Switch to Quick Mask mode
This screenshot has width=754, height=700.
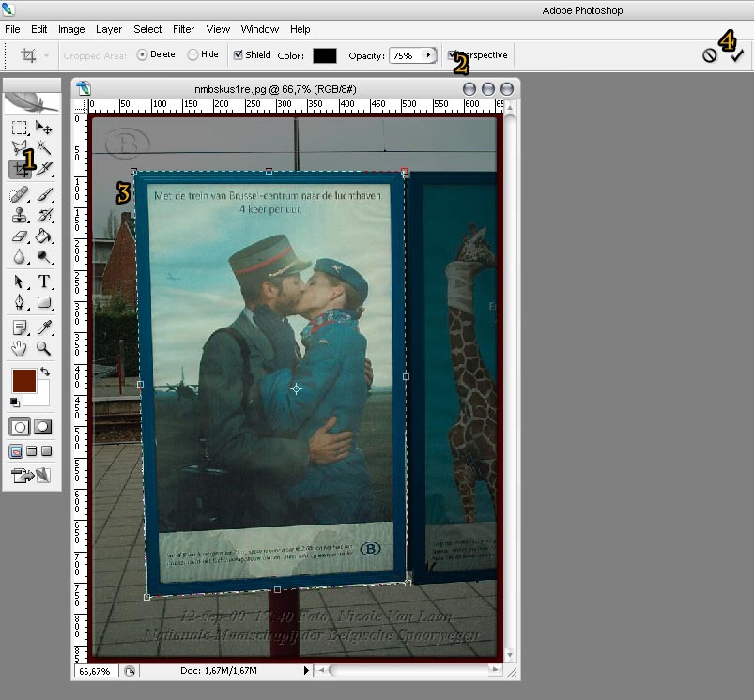(x=43, y=427)
